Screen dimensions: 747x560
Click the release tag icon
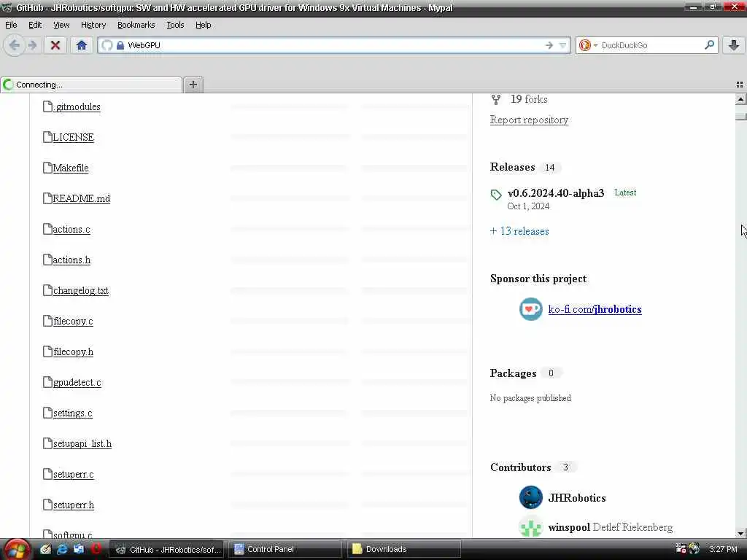(496, 194)
